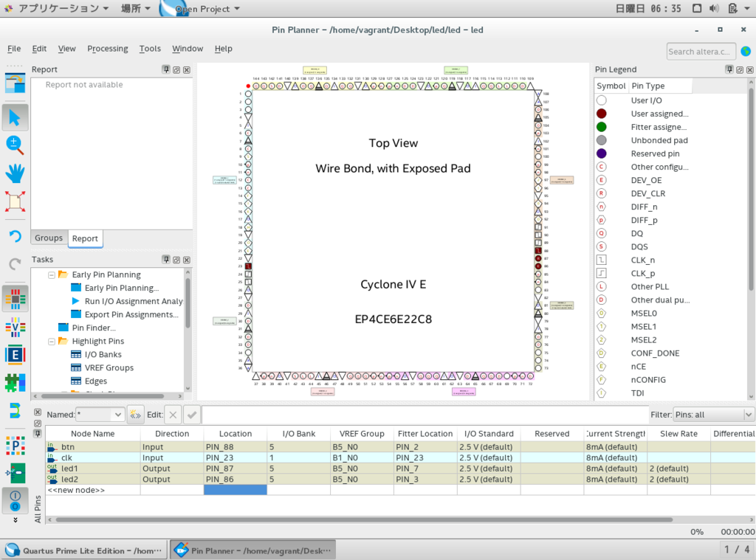The height and width of the screenshot is (560, 756).
Task: Click the undo arrow icon
Action: (x=15, y=236)
